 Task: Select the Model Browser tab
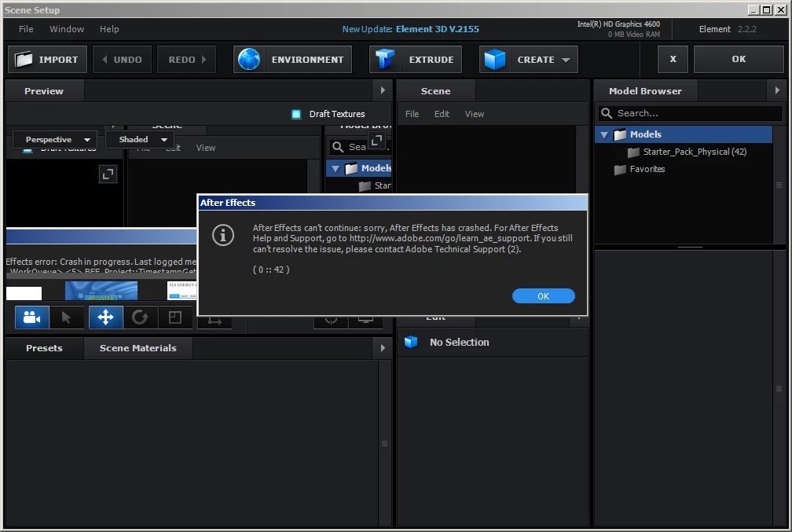click(645, 91)
